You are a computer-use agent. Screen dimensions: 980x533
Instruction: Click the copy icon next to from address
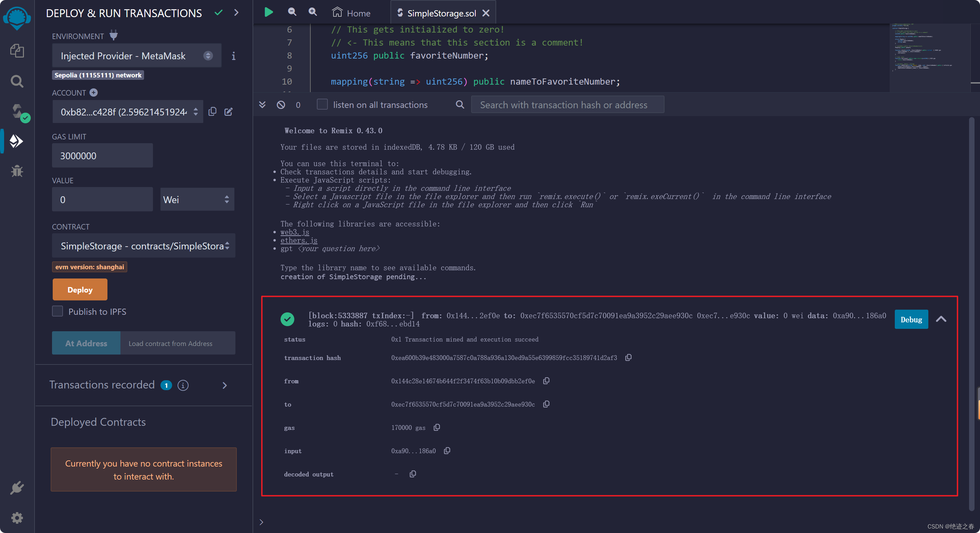[x=547, y=381]
